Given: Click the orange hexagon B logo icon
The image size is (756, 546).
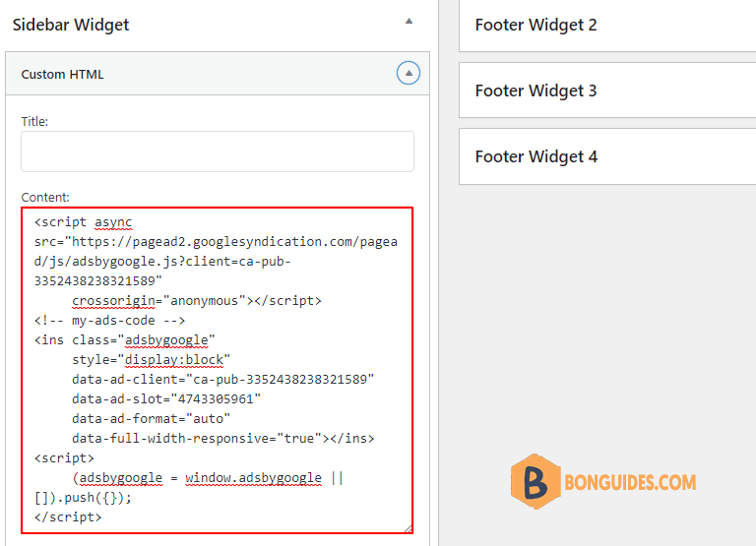Looking at the screenshot, I should coord(535,481).
